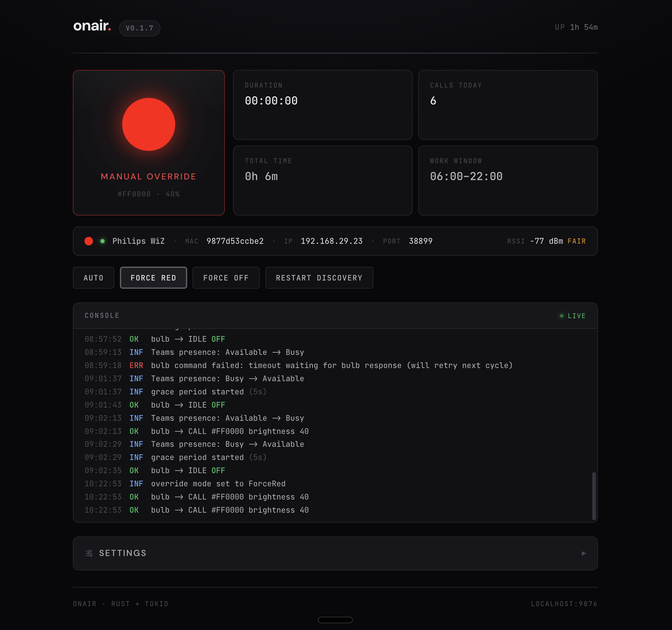Click the CONSOLE panel header
This screenshot has height=630, width=672.
[x=102, y=316]
